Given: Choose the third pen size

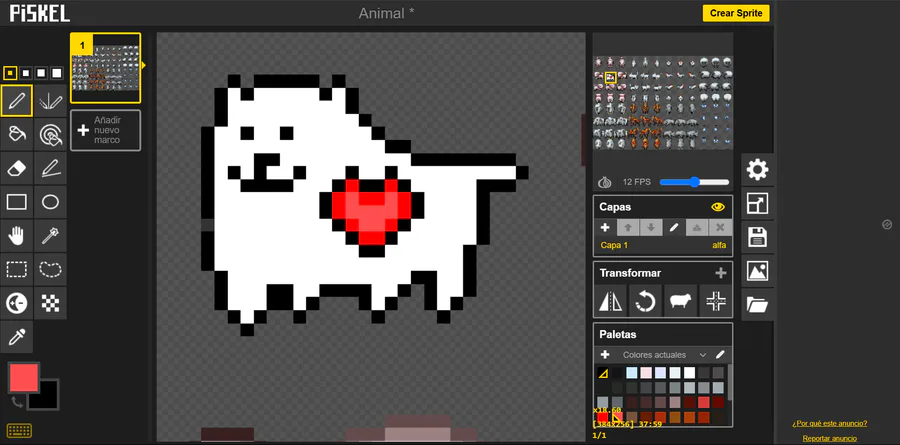Looking at the screenshot, I should pyautogui.click(x=41, y=73).
